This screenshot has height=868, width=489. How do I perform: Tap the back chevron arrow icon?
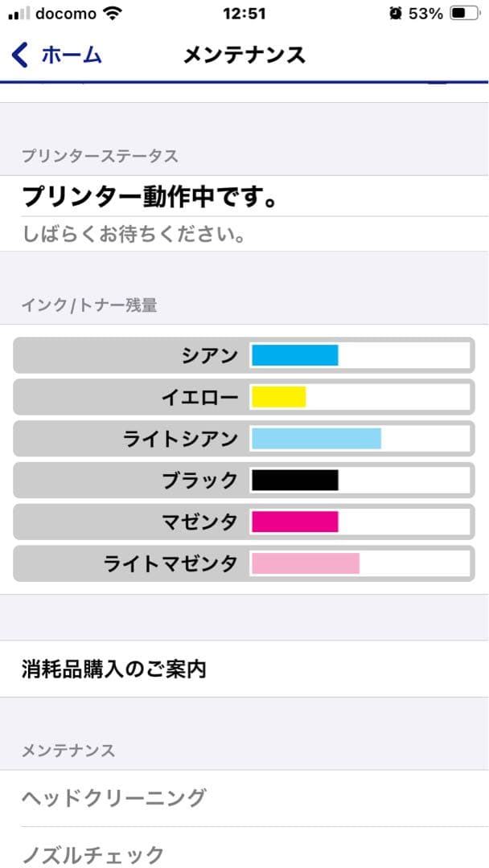click(20, 55)
